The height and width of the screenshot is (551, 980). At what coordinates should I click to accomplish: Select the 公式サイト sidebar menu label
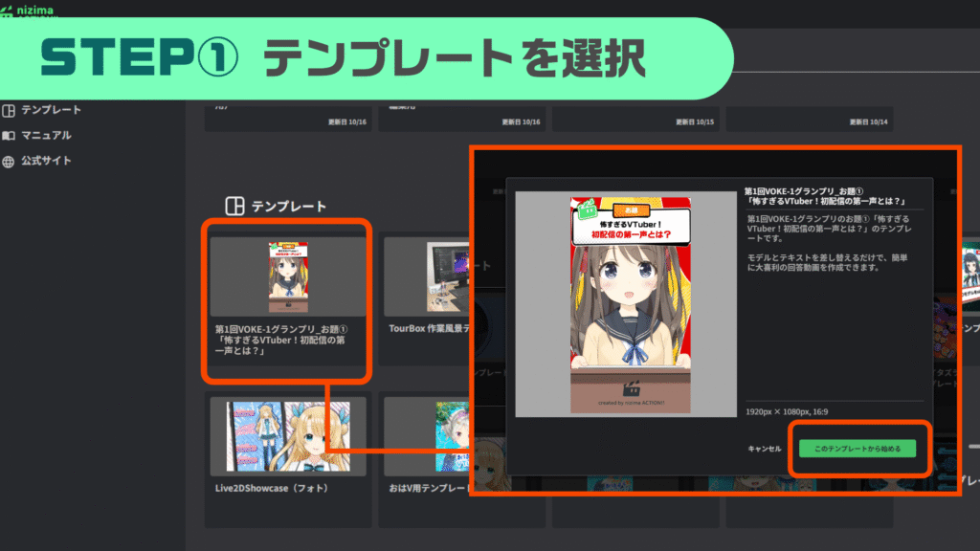(x=46, y=162)
